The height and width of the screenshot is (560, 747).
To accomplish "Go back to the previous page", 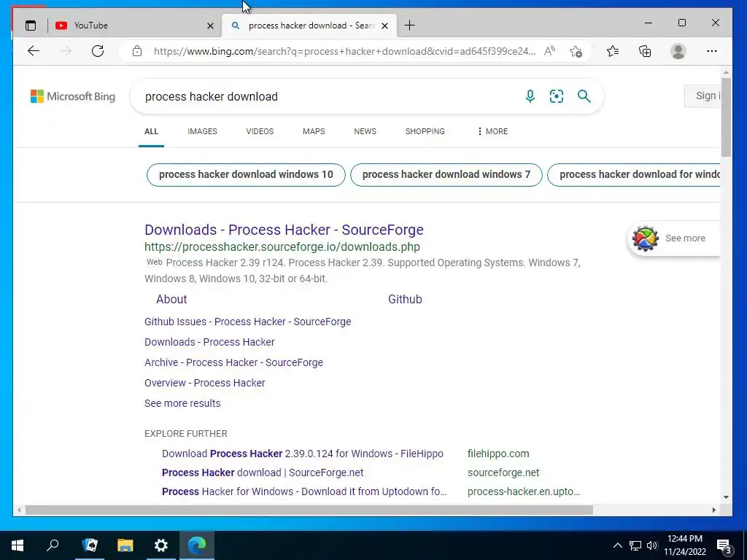I will pos(34,51).
